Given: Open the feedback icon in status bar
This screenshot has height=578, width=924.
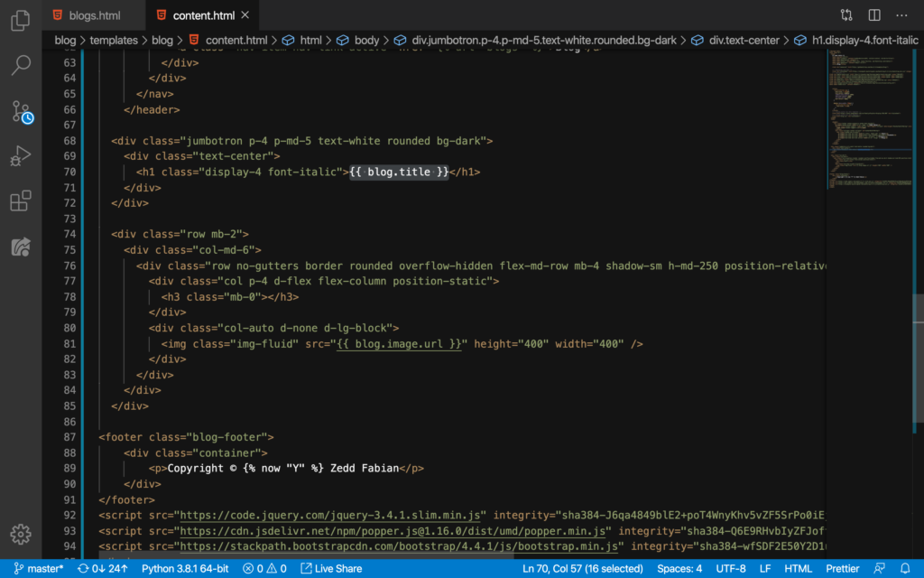Looking at the screenshot, I should 880,569.
